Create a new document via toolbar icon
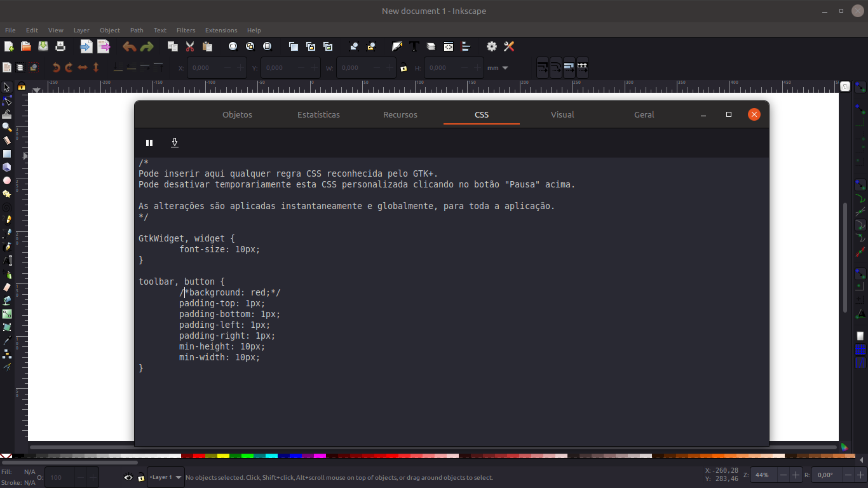The width and height of the screenshot is (868, 488). [x=9, y=46]
